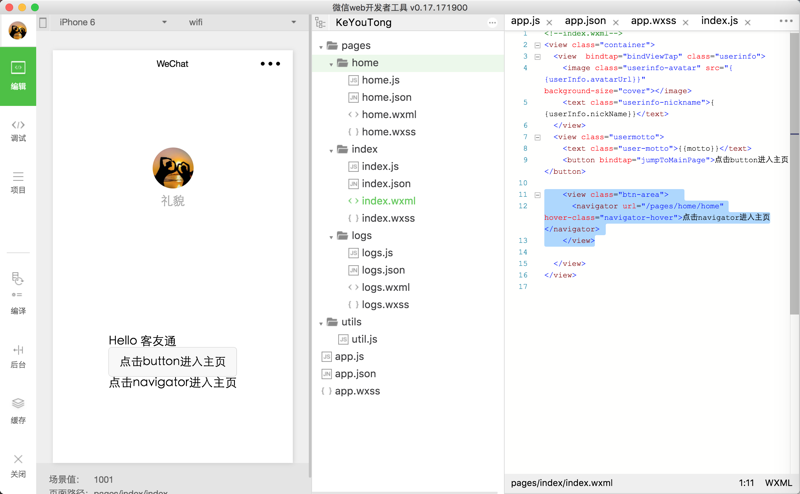800x494 pixels.
Task: Open the 项目 (project) sidebar panel
Action: (x=18, y=183)
